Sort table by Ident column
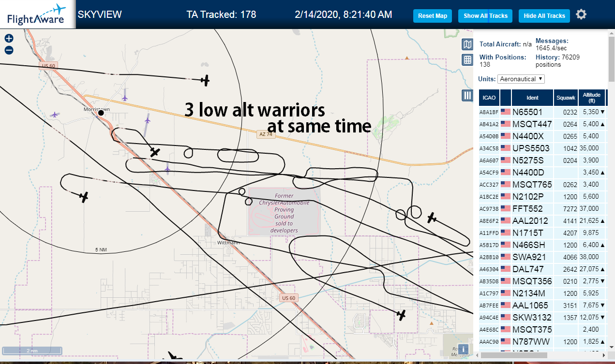The width and height of the screenshot is (615, 364). (532, 98)
